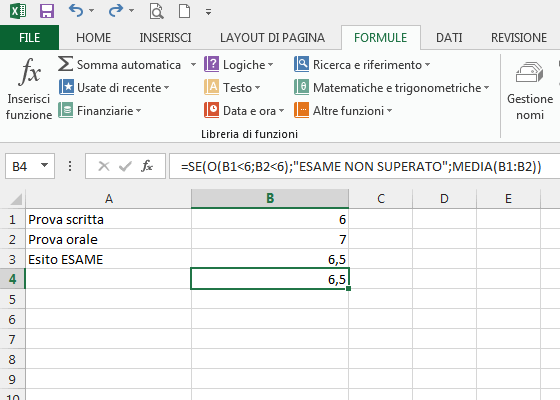Click the Undo arrow icon
The height and width of the screenshot is (400, 560).
76,11
